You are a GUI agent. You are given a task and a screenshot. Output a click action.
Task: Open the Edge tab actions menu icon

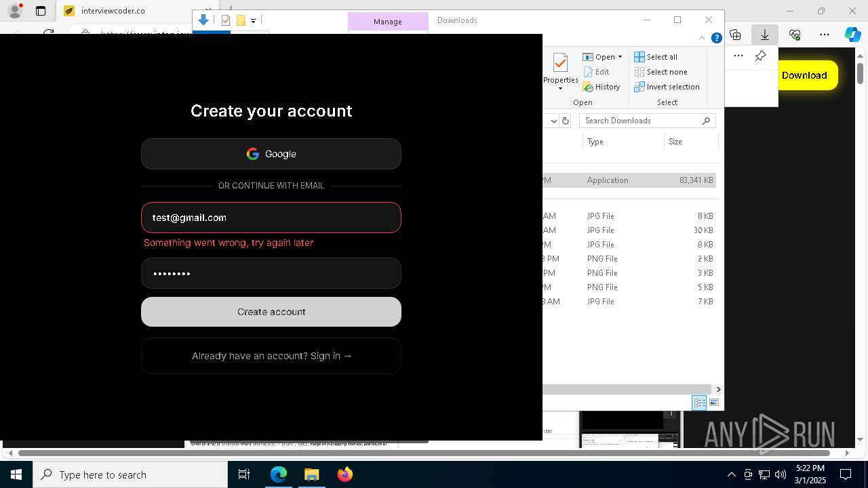point(41,11)
